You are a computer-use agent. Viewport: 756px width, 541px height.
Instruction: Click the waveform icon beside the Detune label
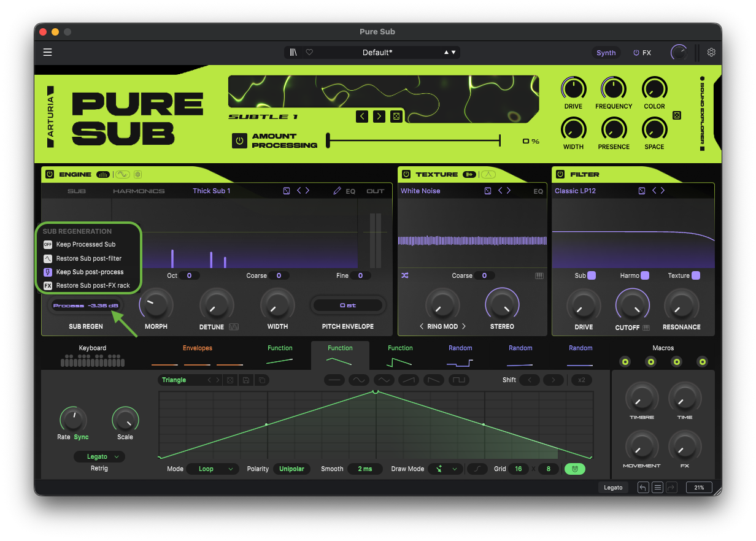tap(234, 327)
